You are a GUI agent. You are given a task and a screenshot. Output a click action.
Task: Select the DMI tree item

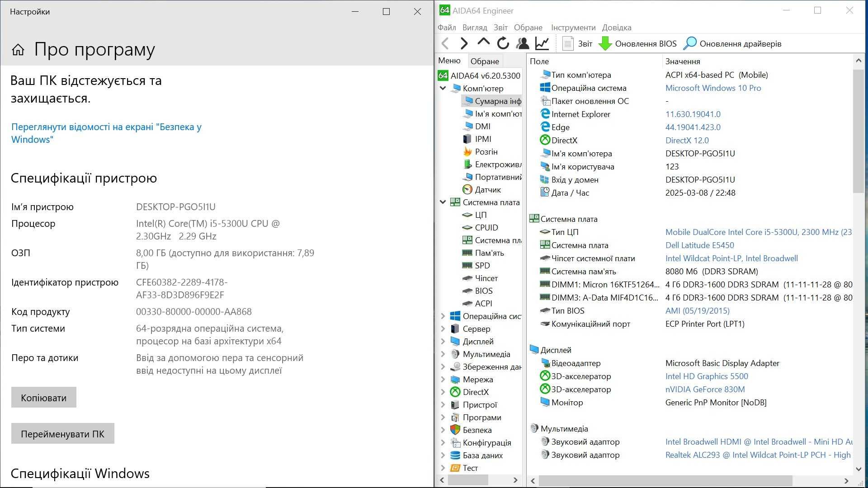477,127
